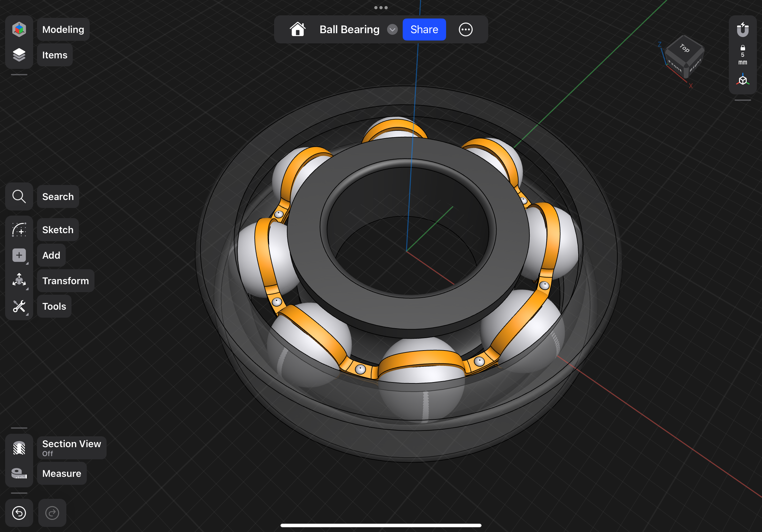Redo the last undone action
Image resolution: width=762 pixels, height=532 pixels.
point(52,513)
